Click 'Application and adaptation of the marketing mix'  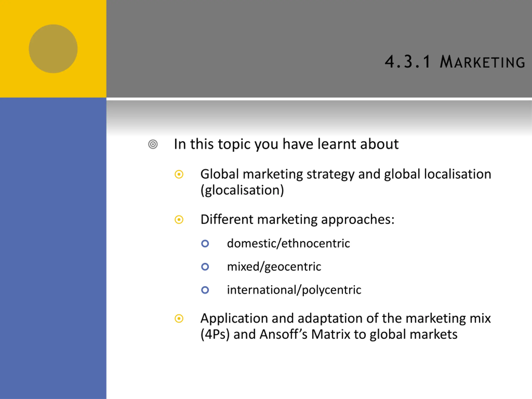coord(346,318)
